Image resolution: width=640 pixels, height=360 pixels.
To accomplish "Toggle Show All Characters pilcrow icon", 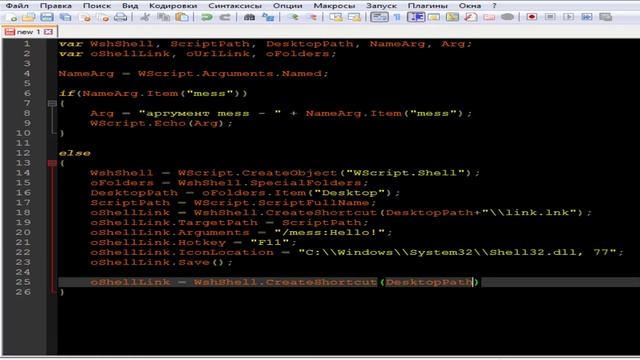I will 397,17.
